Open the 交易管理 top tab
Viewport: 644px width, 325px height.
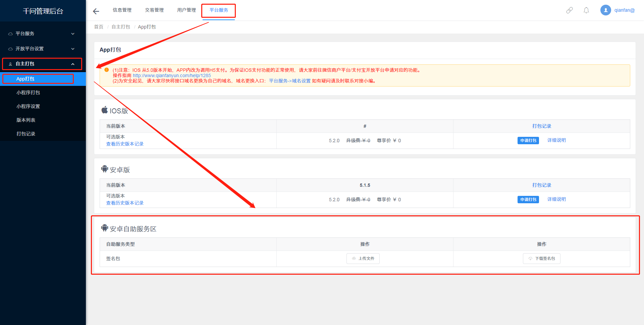click(x=154, y=10)
